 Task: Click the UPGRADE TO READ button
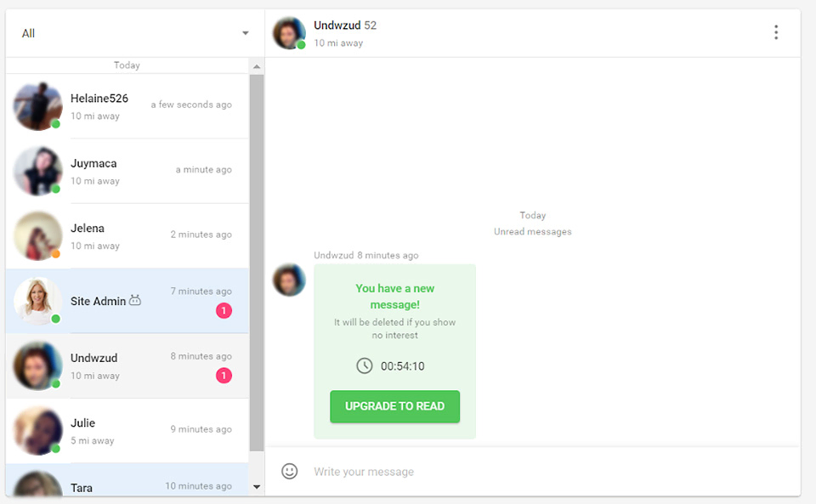pyautogui.click(x=394, y=406)
